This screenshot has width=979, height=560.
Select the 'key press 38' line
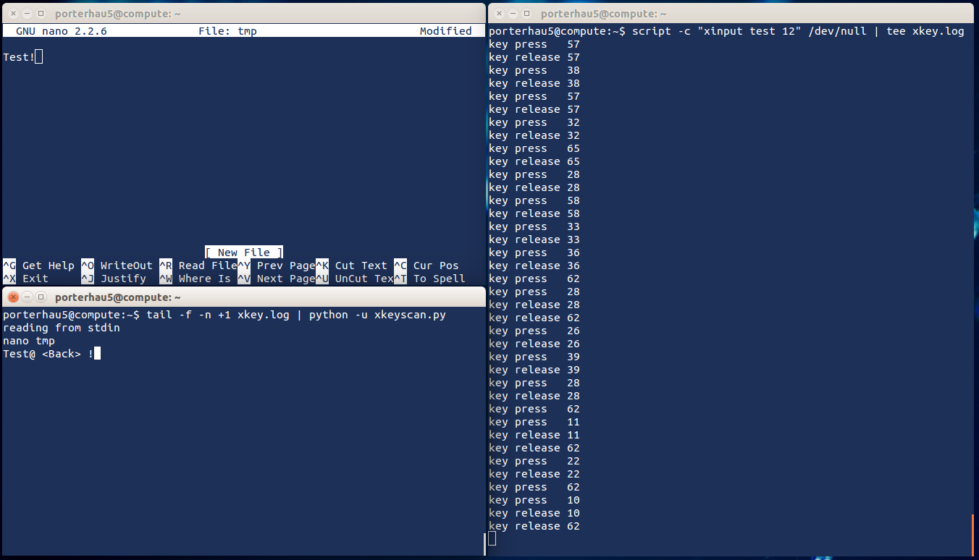(534, 70)
